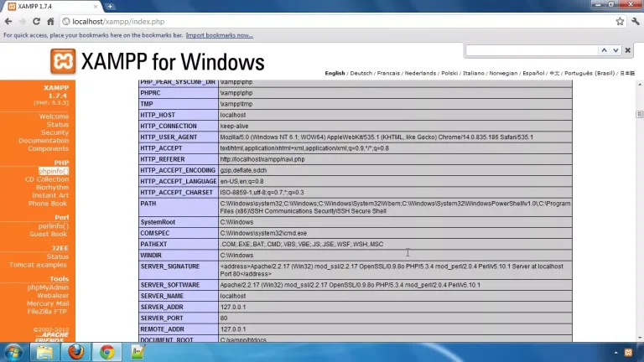The height and width of the screenshot is (362, 644).
Task: Launch Firefox from the taskbar
Action: coord(76,352)
